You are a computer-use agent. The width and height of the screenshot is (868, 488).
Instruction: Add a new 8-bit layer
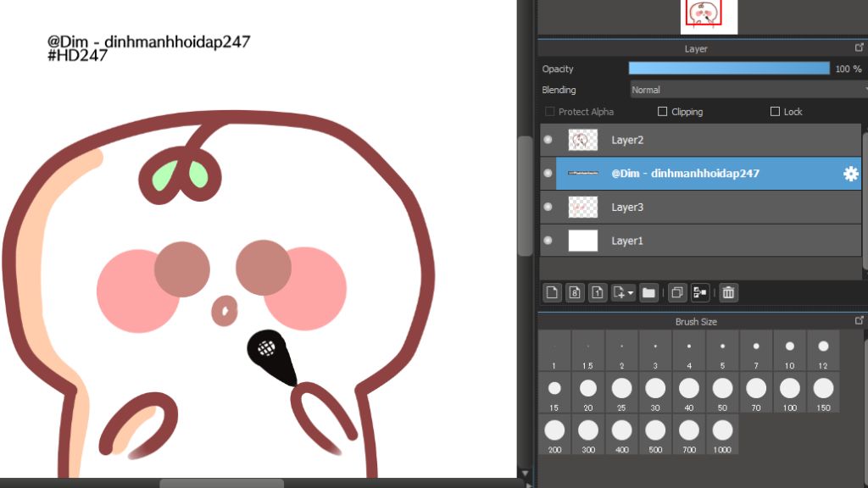(575, 292)
